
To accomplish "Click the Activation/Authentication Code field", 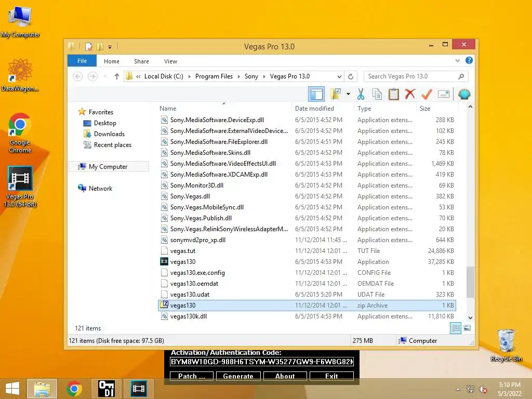I will pyautogui.click(x=262, y=362).
